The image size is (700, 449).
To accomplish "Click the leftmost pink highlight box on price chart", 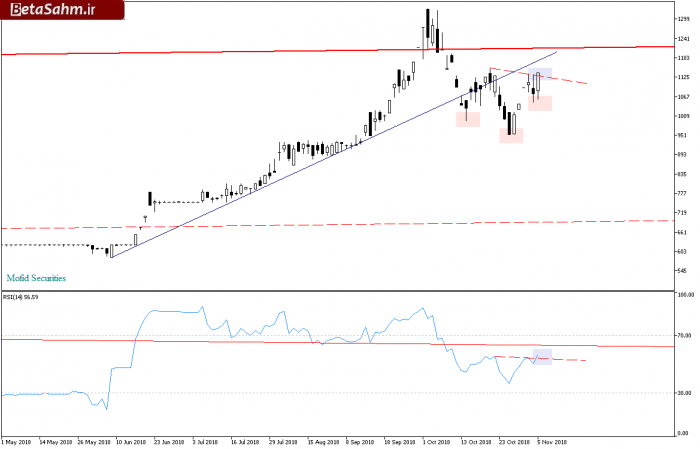I will point(468,119).
